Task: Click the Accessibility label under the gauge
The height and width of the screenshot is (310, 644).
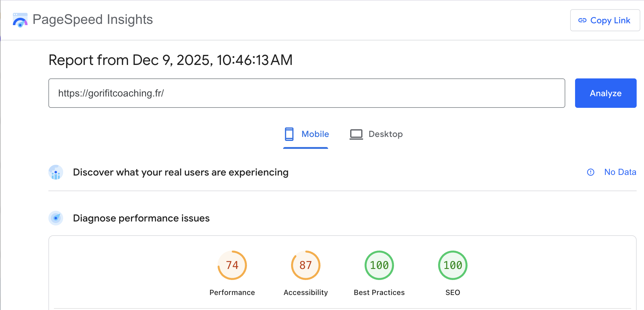Action: pyautogui.click(x=305, y=293)
